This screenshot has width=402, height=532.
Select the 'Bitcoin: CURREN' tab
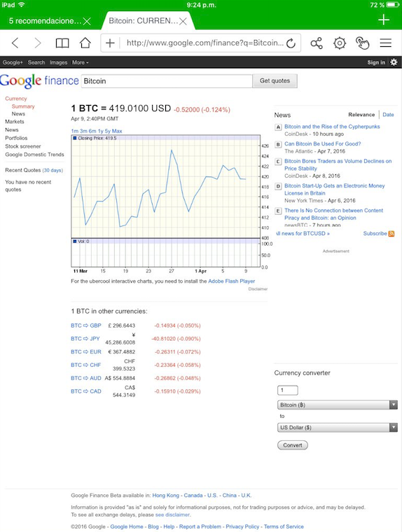pos(143,21)
